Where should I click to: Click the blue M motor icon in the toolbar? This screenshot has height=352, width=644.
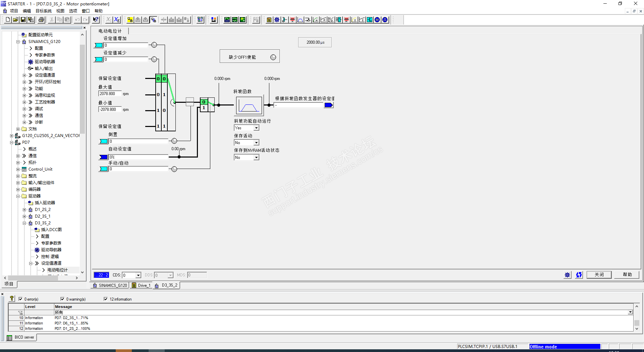(x=377, y=20)
